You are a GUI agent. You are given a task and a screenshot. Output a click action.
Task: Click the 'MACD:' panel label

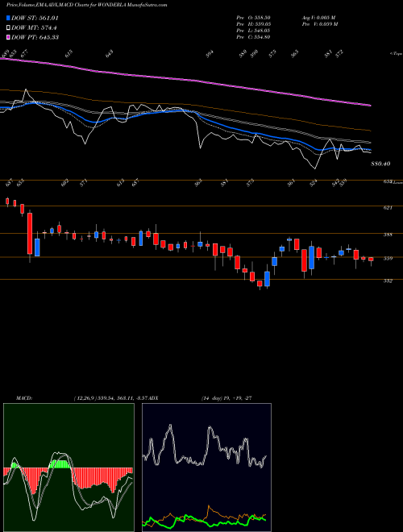point(24,398)
